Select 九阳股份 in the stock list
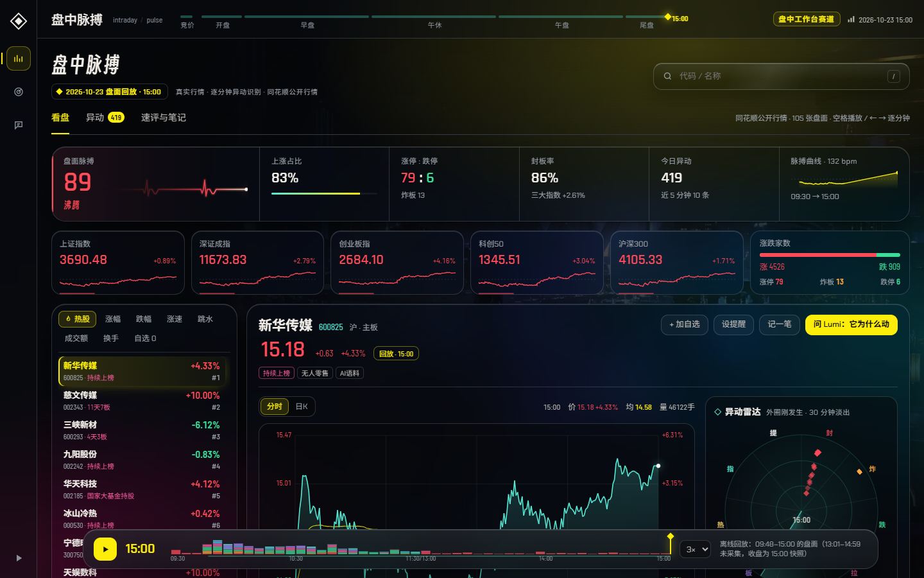The height and width of the screenshot is (578, 924). (141, 460)
